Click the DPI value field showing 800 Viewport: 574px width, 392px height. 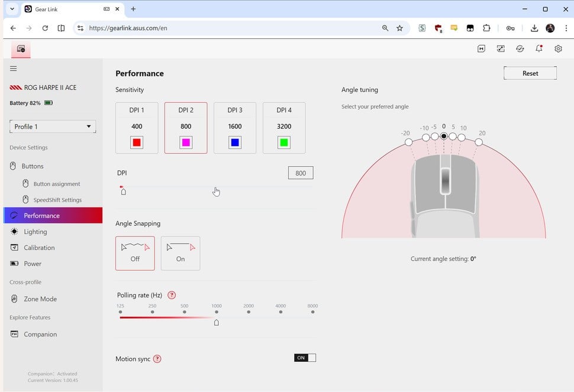click(301, 173)
